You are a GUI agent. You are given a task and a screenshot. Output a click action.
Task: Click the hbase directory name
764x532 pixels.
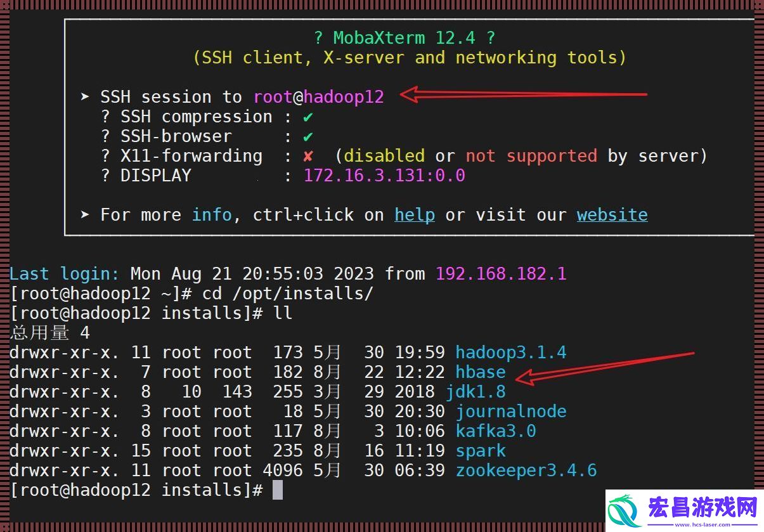pos(481,372)
